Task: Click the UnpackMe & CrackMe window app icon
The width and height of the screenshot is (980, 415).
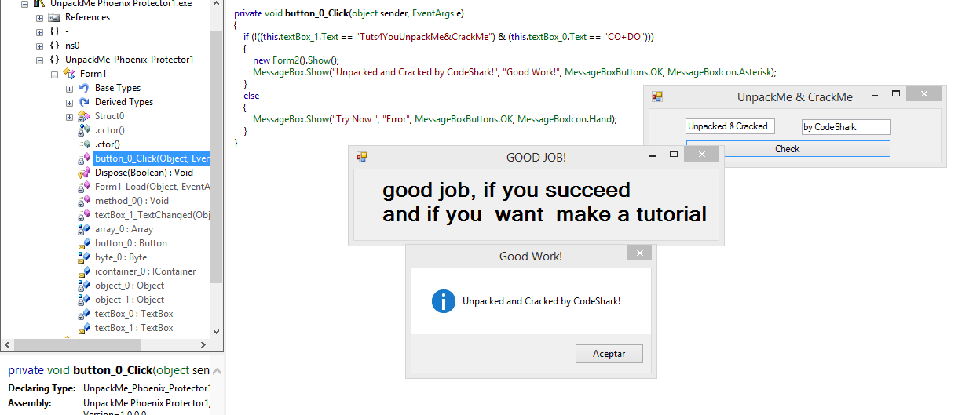Action: click(657, 96)
